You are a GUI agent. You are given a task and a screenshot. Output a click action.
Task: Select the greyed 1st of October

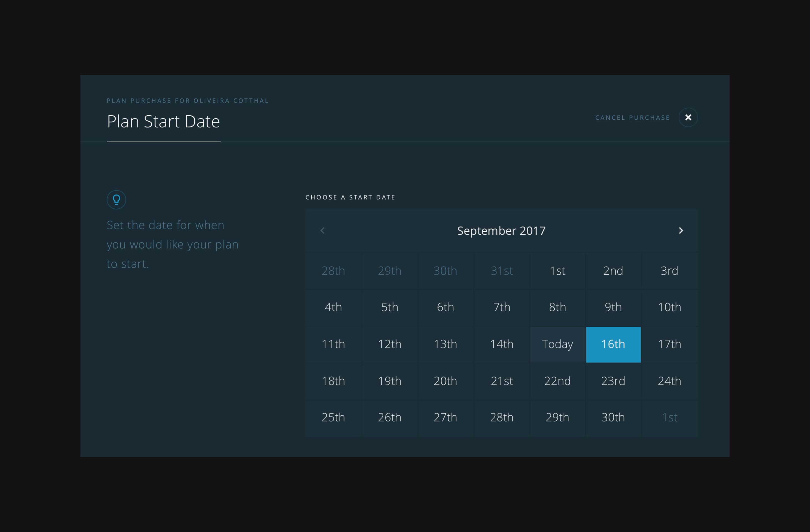tap(669, 418)
